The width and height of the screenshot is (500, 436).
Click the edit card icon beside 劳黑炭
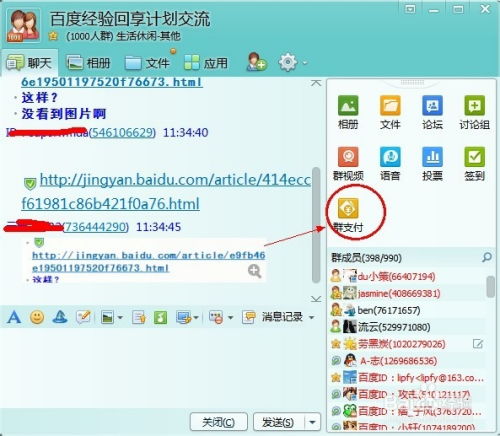click(x=478, y=344)
